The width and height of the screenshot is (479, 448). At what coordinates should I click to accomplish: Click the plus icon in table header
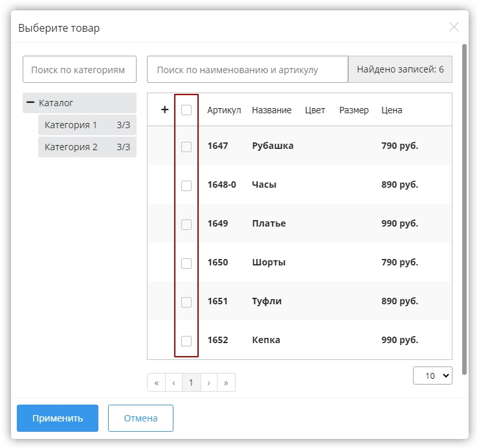164,110
